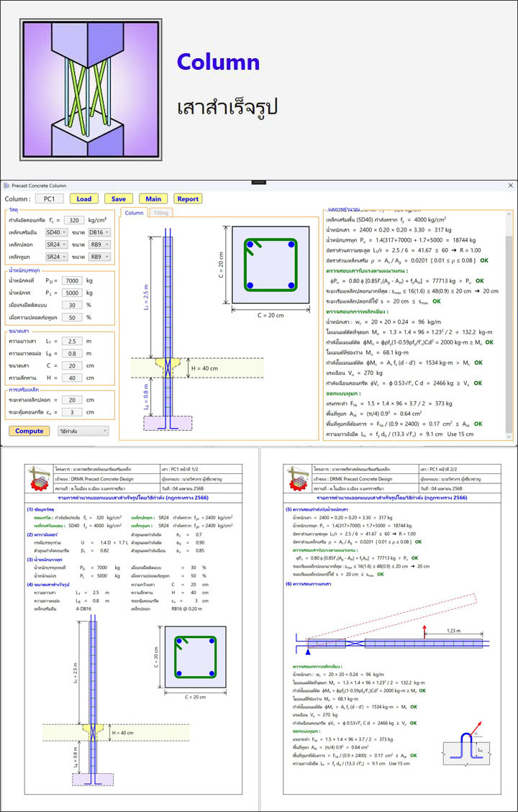Open the SD40 main rebar grade dropdown
Image resolution: width=518 pixels, height=812 pixels.
(56, 232)
